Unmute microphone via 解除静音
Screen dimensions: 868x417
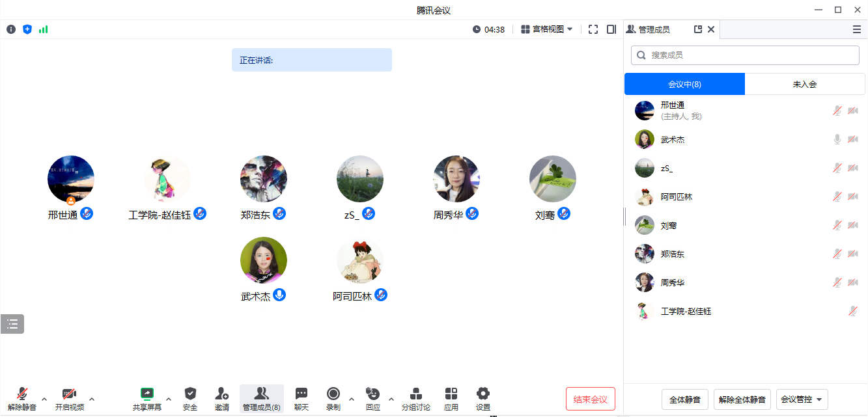(22, 399)
